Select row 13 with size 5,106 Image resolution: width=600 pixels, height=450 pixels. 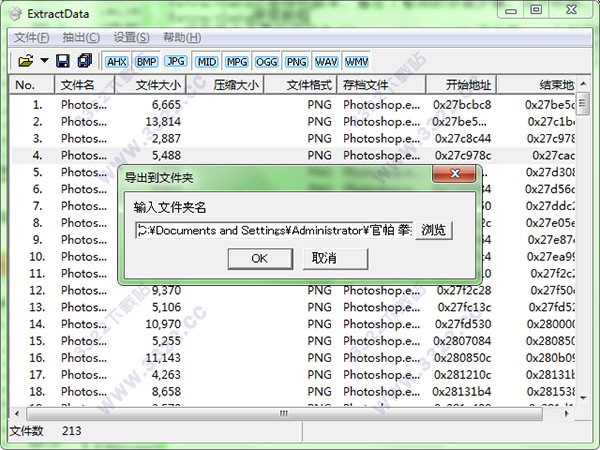(293, 307)
